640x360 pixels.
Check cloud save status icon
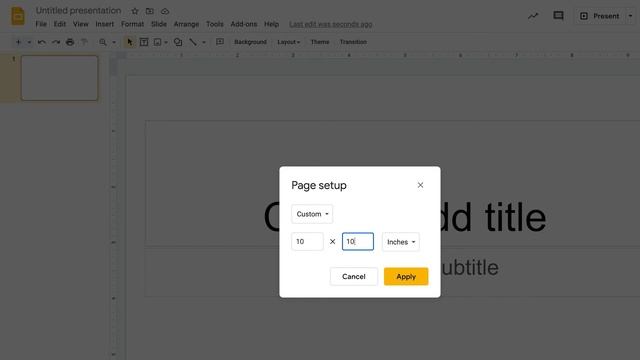tap(165, 11)
